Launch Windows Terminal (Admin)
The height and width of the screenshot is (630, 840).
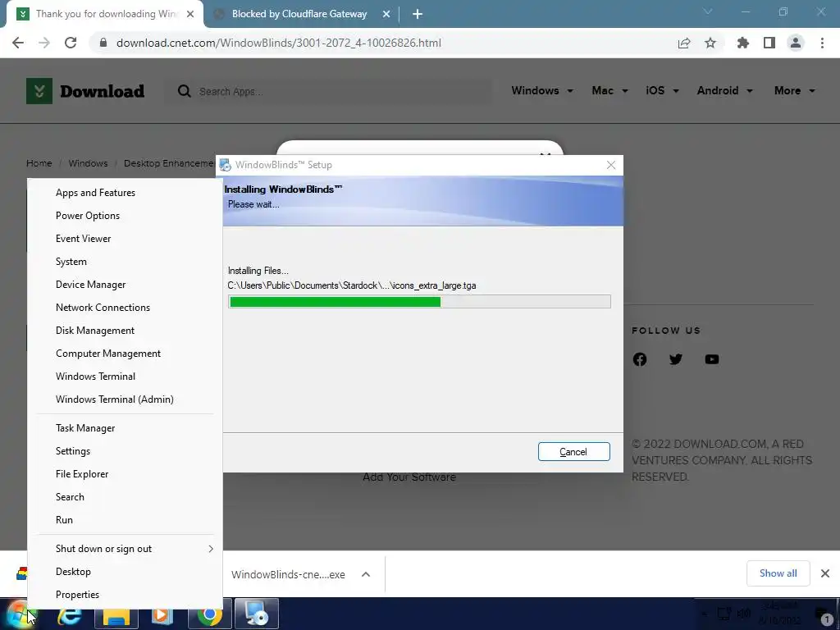[126, 399]
